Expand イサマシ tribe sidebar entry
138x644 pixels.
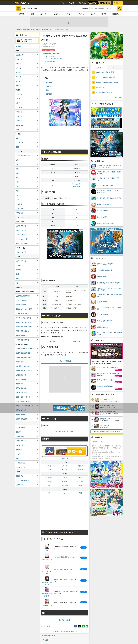click(27, 94)
